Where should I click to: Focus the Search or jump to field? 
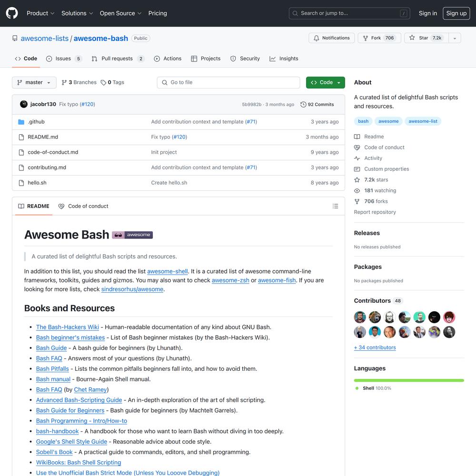click(349, 13)
